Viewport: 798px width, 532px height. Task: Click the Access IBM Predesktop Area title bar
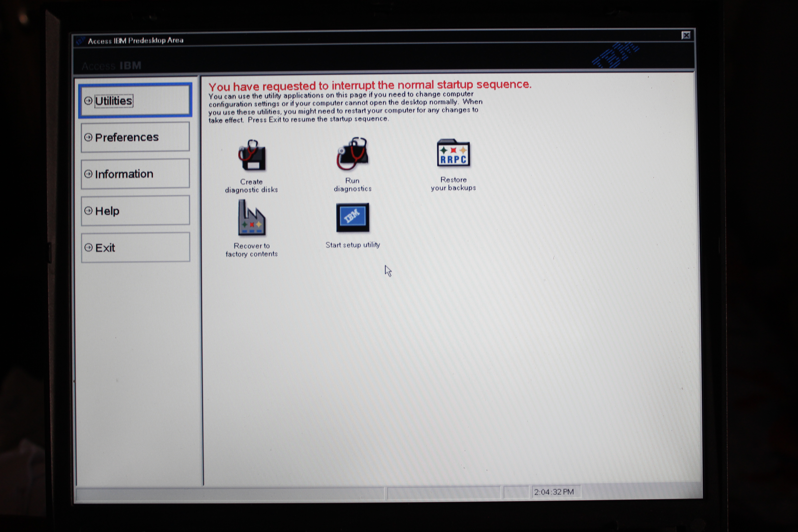tap(136, 41)
